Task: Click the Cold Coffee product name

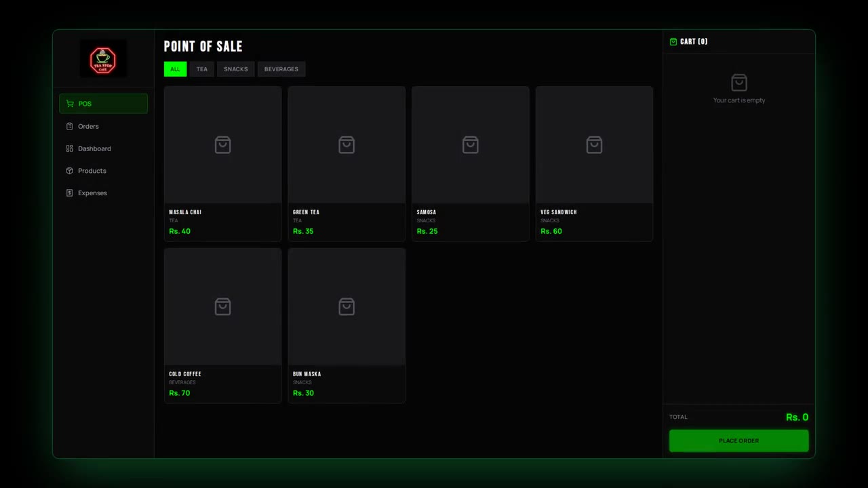Action: [185, 374]
